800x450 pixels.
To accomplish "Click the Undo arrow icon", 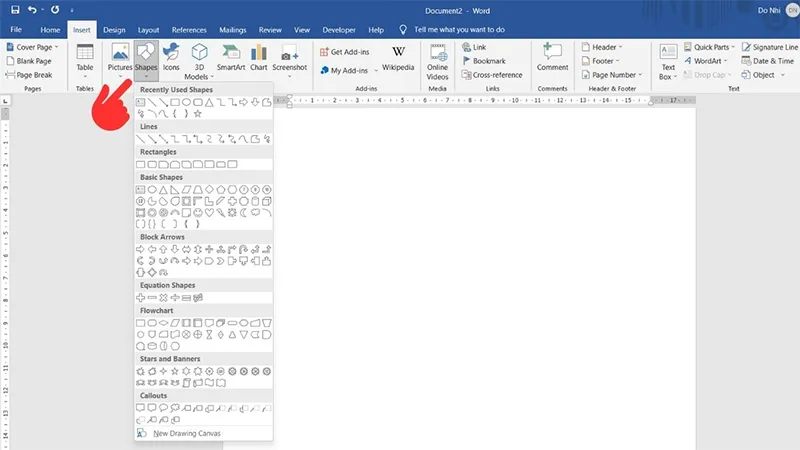I will click(34, 9).
